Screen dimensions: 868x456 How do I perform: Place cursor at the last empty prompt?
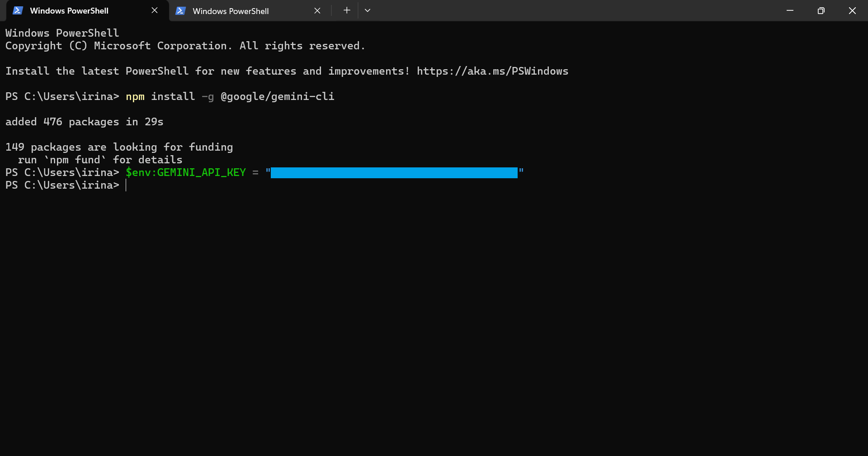[x=126, y=185]
